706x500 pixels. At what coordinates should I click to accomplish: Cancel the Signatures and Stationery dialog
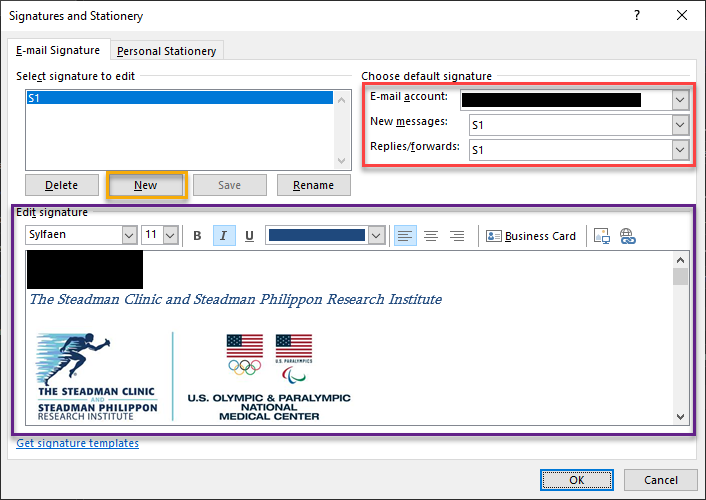pos(661,480)
